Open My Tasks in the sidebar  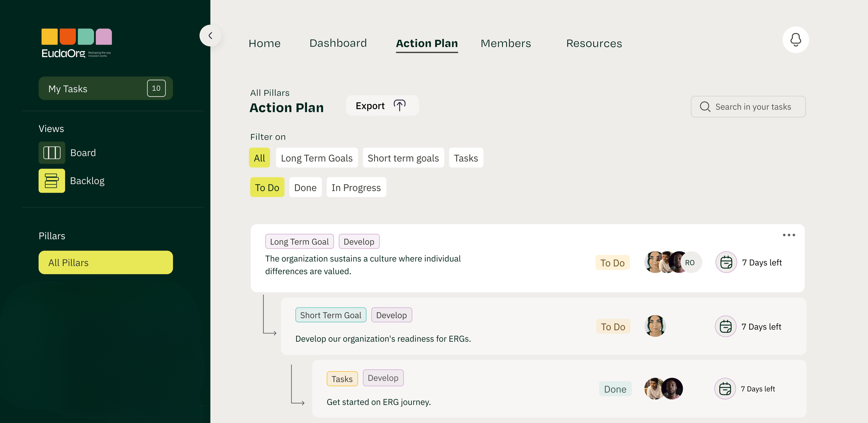click(106, 89)
